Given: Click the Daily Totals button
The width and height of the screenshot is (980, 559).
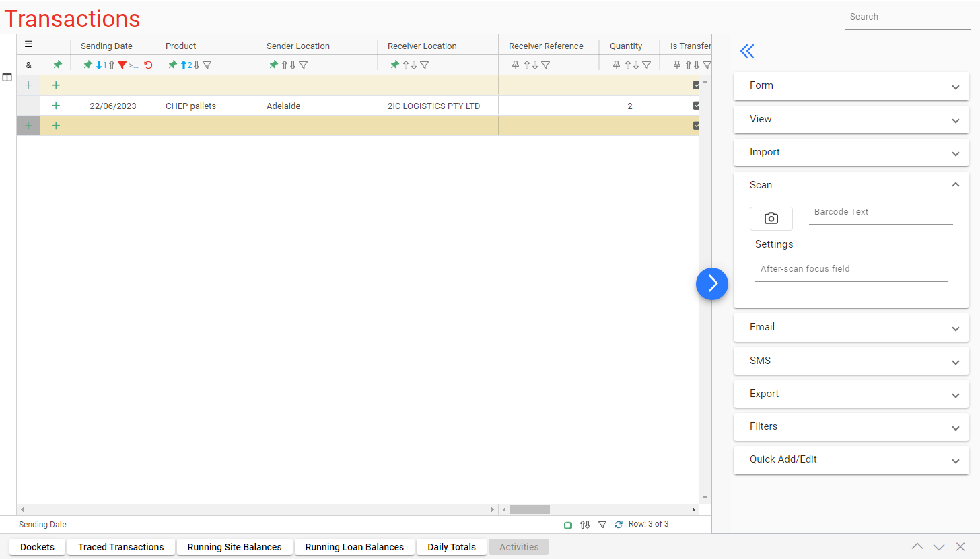Looking at the screenshot, I should pyautogui.click(x=451, y=547).
